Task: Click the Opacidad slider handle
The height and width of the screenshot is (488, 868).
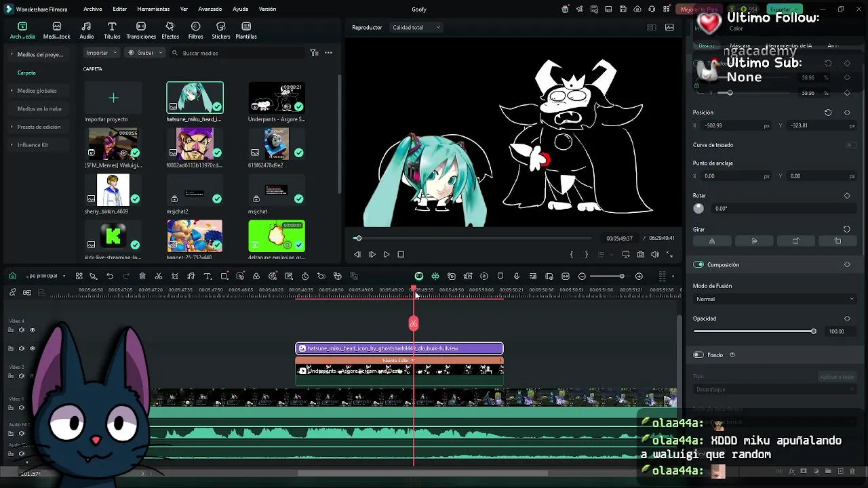Action: (x=813, y=331)
